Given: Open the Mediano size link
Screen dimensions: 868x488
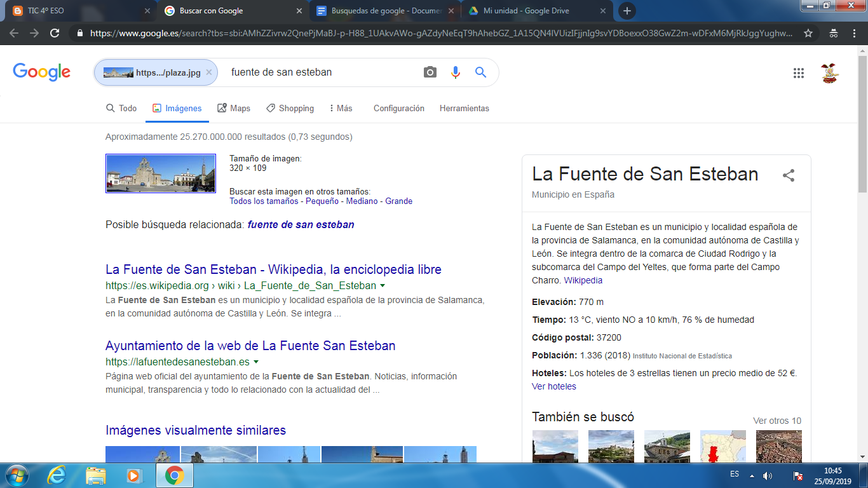Looking at the screenshot, I should [x=363, y=201].
